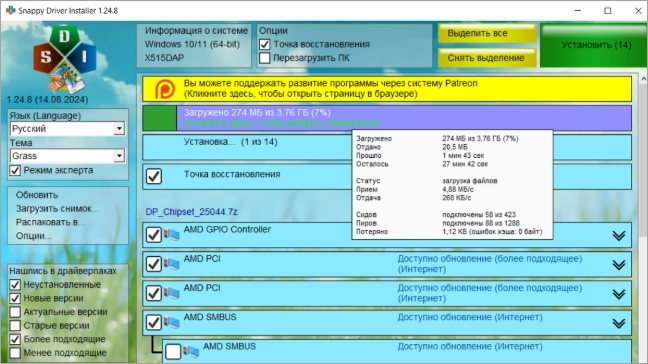648x364 pixels.
Task: Toggle the Режим эксперта checkbox
Action: 15,170
